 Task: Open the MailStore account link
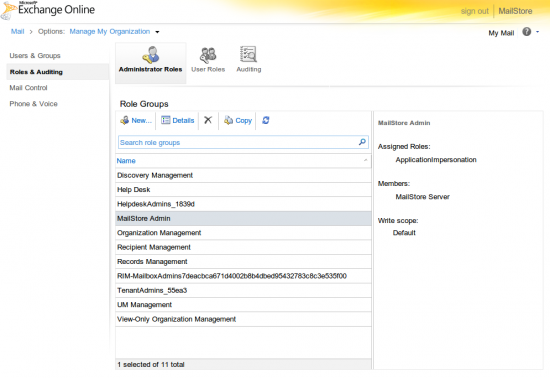(515, 11)
